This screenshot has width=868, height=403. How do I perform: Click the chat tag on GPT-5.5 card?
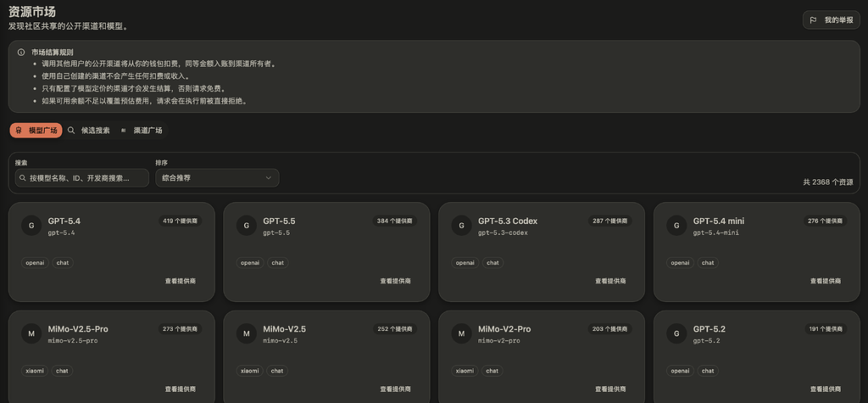pos(278,263)
